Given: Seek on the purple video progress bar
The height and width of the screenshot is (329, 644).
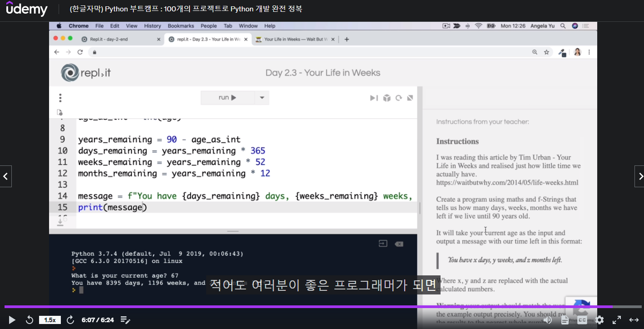Looking at the screenshot, I should pos(322,307).
